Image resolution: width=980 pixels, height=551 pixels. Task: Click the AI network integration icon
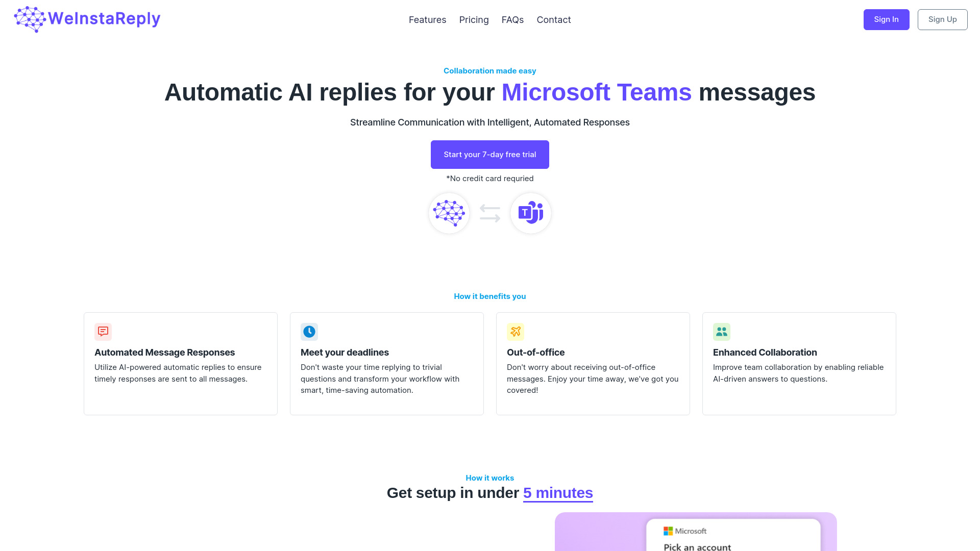[x=449, y=213]
